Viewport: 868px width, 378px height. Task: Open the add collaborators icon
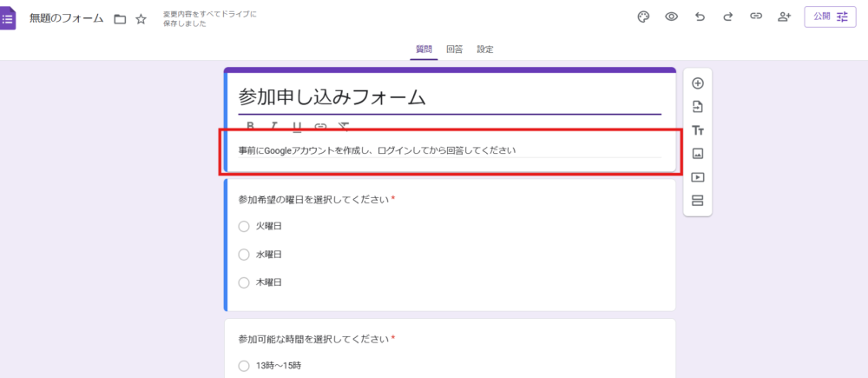click(784, 17)
